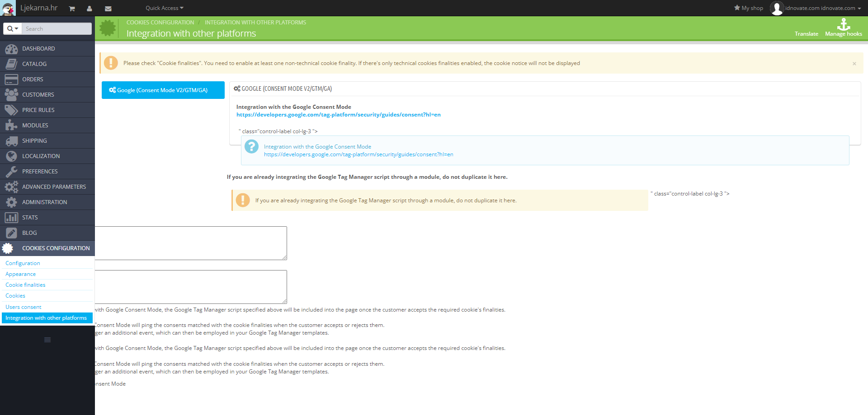Click the user avatar icon in header
Viewport: 868px width, 415px height.
coord(777,8)
